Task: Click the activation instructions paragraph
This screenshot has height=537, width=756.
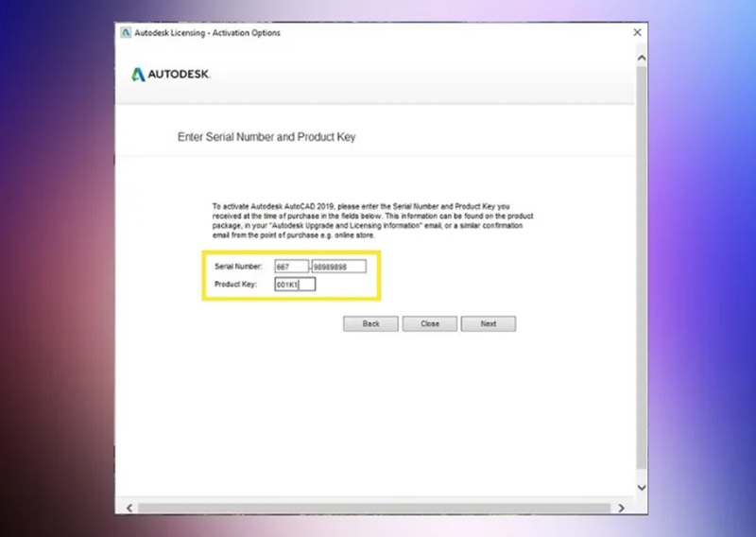Action: 373,219
